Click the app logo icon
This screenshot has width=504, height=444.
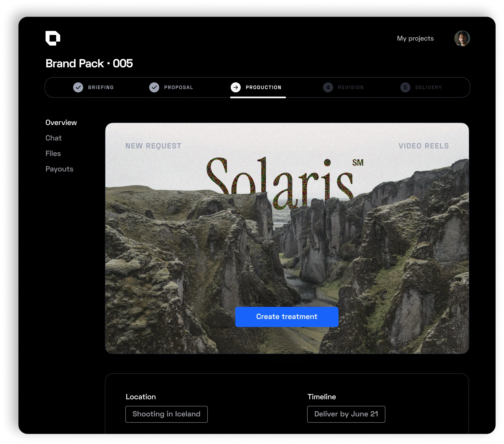click(53, 38)
